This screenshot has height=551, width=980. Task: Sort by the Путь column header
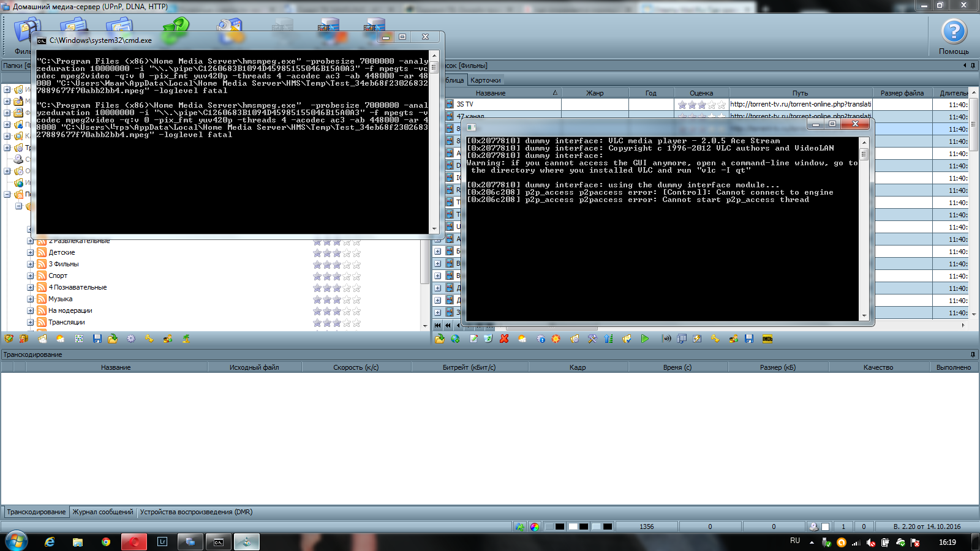click(800, 93)
